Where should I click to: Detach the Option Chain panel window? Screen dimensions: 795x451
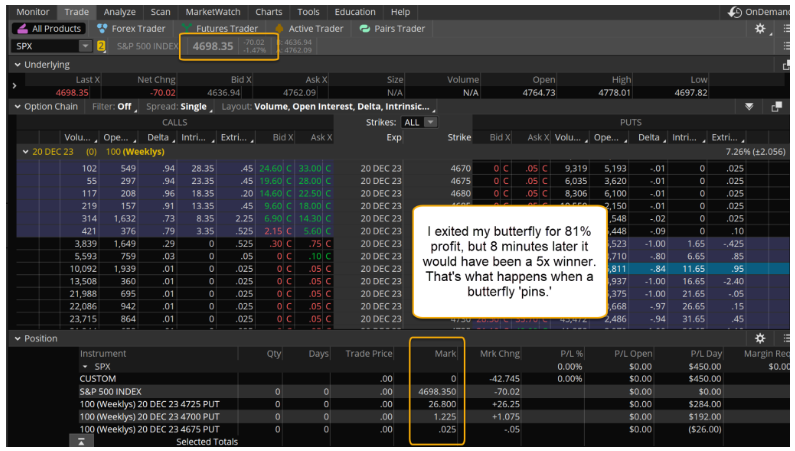(x=776, y=106)
